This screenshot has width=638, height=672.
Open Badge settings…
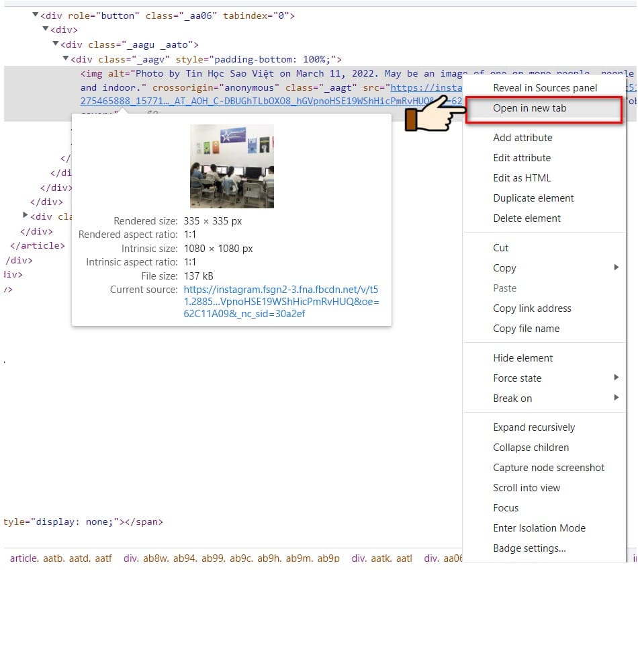tap(545, 548)
